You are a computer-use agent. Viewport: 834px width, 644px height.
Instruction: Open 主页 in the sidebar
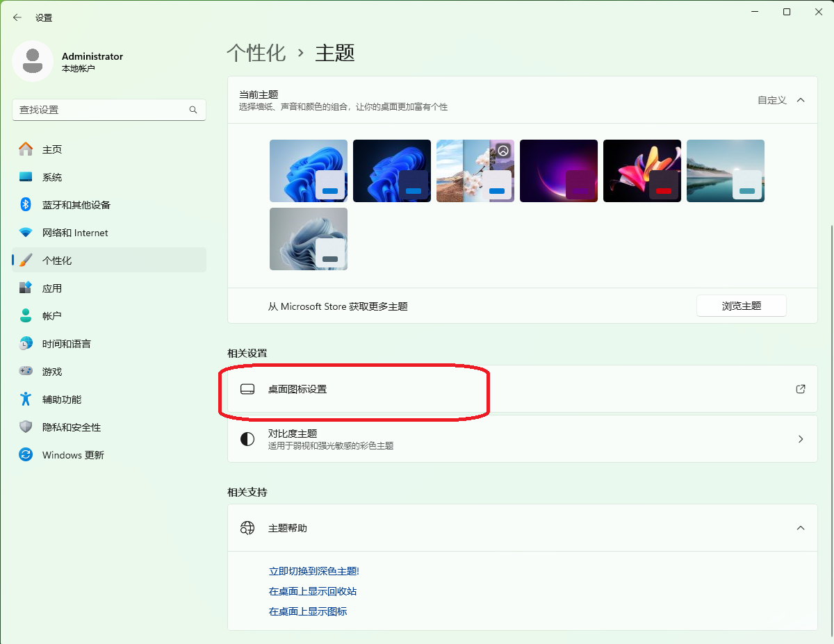109,149
